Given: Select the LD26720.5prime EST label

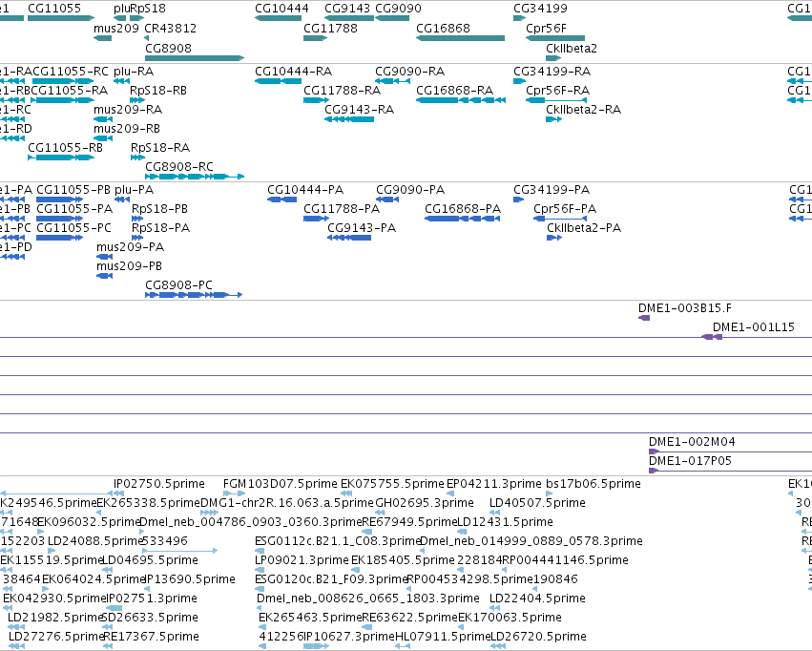Looking at the screenshot, I should (x=538, y=637).
